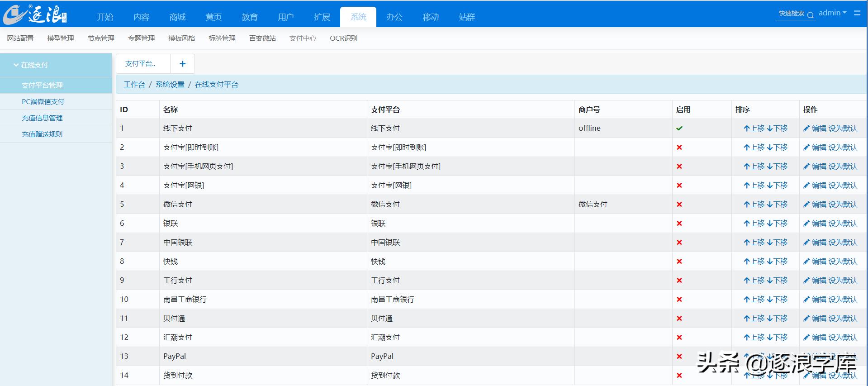
Task: Click the menu lines icon beside admin
Action: [857, 13]
